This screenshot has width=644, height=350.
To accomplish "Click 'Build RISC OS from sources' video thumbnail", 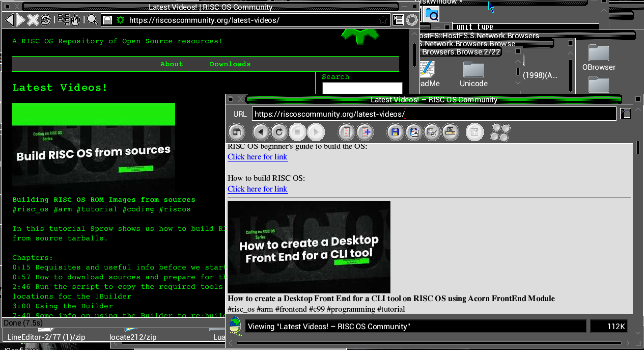I will pyautogui.click(x=94, y=149).
